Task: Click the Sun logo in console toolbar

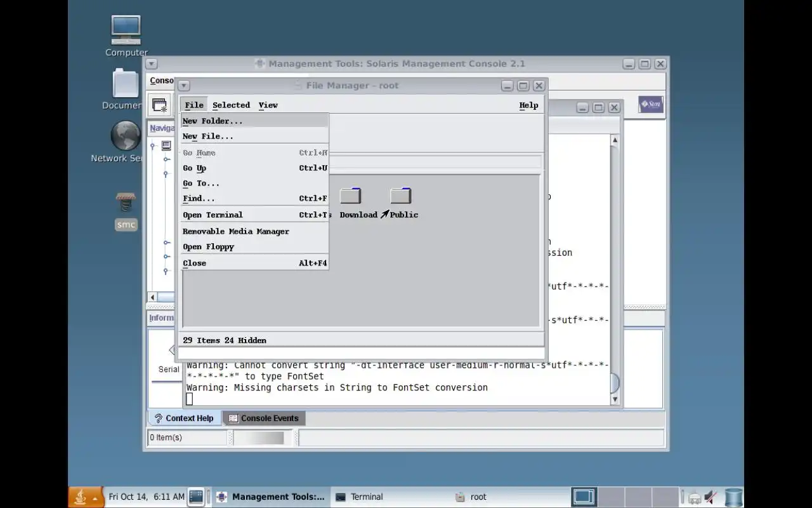Action: [x=651, y=104]
